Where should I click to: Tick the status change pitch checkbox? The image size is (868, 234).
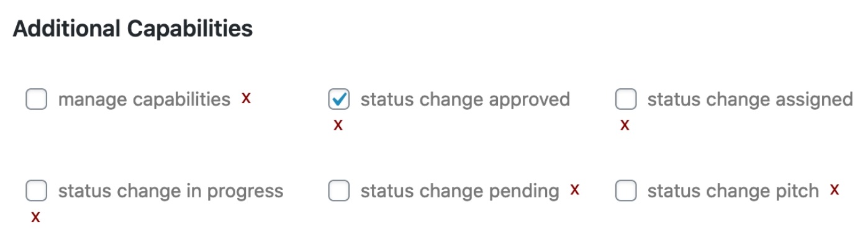click(x=626, y=191)
